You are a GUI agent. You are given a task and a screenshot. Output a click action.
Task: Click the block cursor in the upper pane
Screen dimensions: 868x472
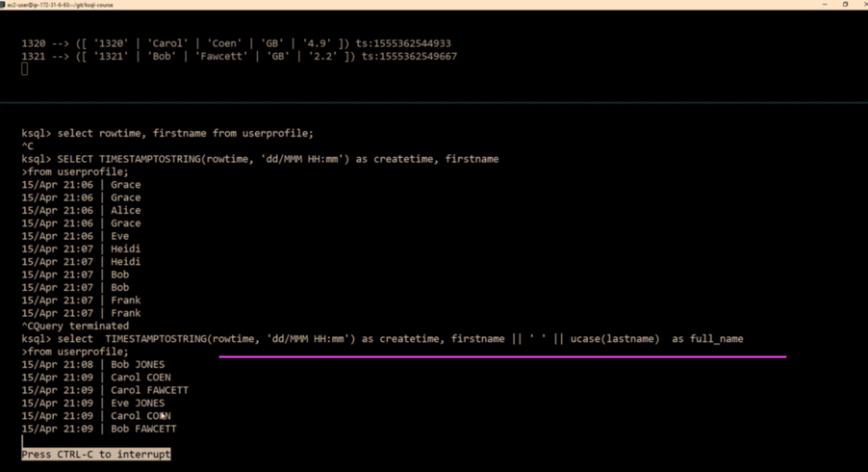24,68
